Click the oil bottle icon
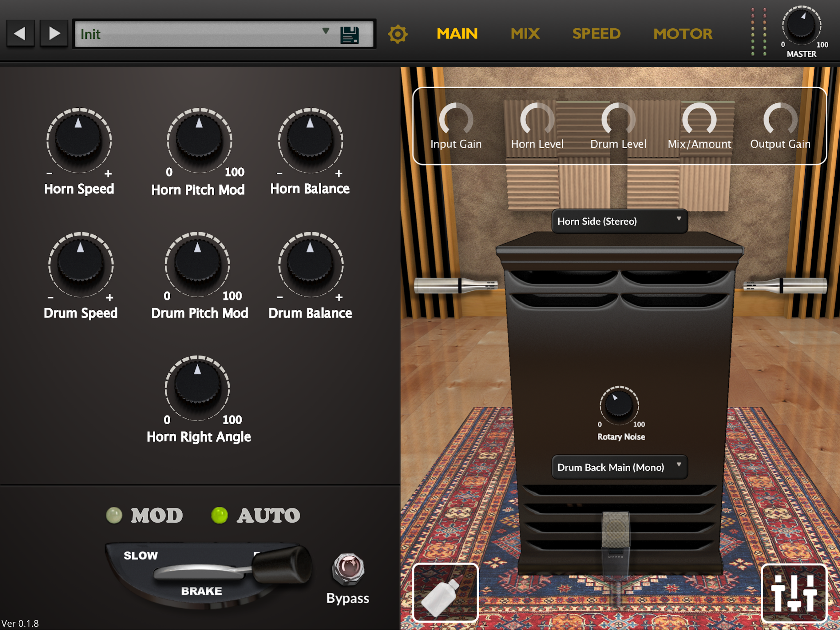Screen dimensions: 840x630 [445, 593]
